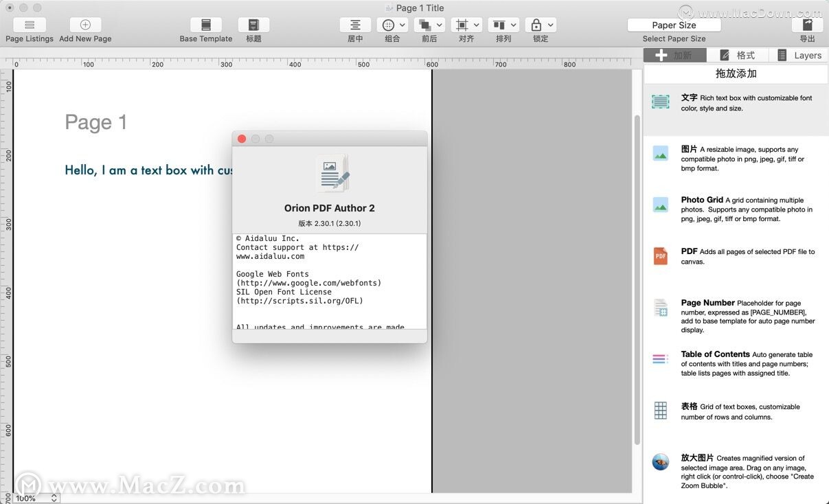The width and height of the screenshot is (829, 504).
Task: Click the "Google Web Fonts" credit line
Action: (x=273, y=274)
